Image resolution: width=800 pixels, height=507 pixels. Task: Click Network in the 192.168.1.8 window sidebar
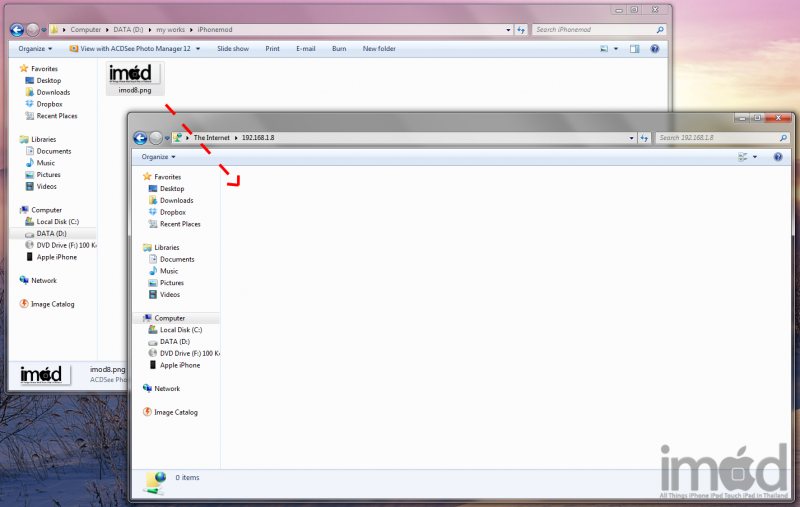pos(166,388)
